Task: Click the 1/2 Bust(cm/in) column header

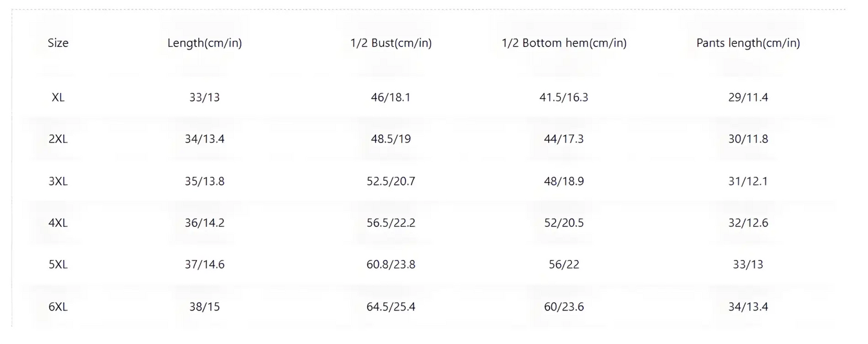Action: pyautogui.click(x=390, y=43)
